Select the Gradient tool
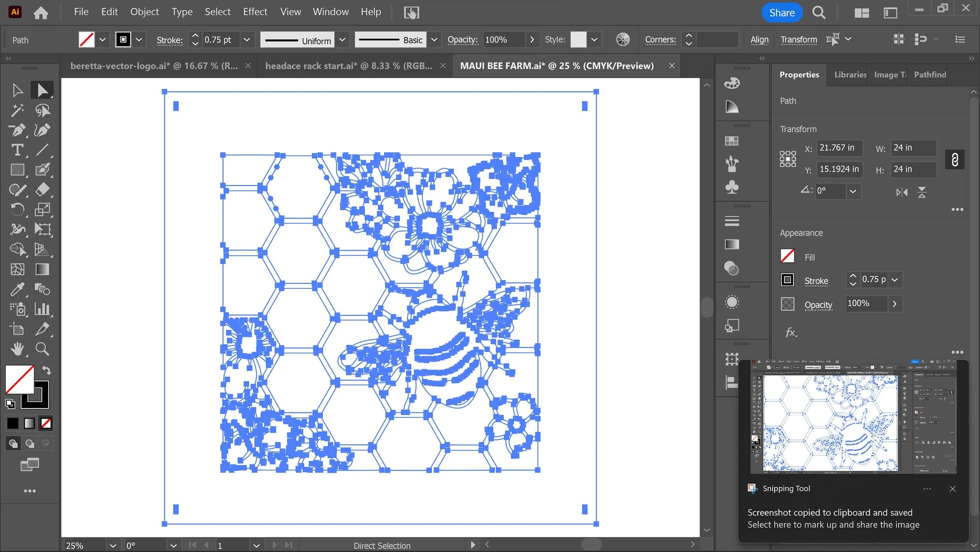The image size is (980, 552). click(x=42, y=270)
